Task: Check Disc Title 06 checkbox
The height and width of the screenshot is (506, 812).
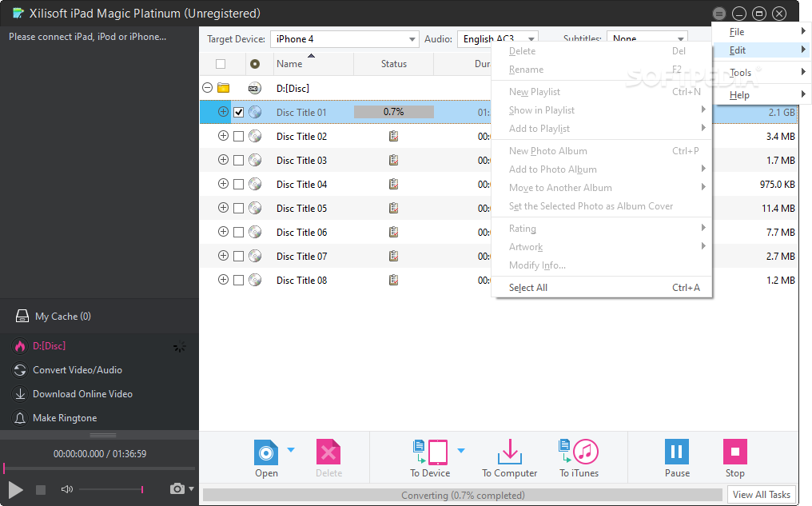Action: point(238,233)
